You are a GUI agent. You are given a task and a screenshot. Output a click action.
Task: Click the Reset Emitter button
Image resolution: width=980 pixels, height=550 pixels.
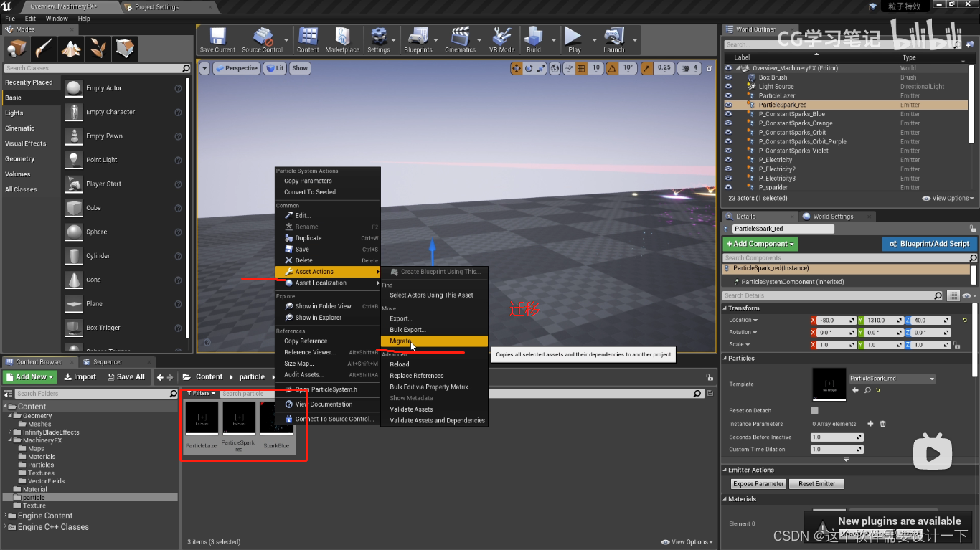[816, 484]
